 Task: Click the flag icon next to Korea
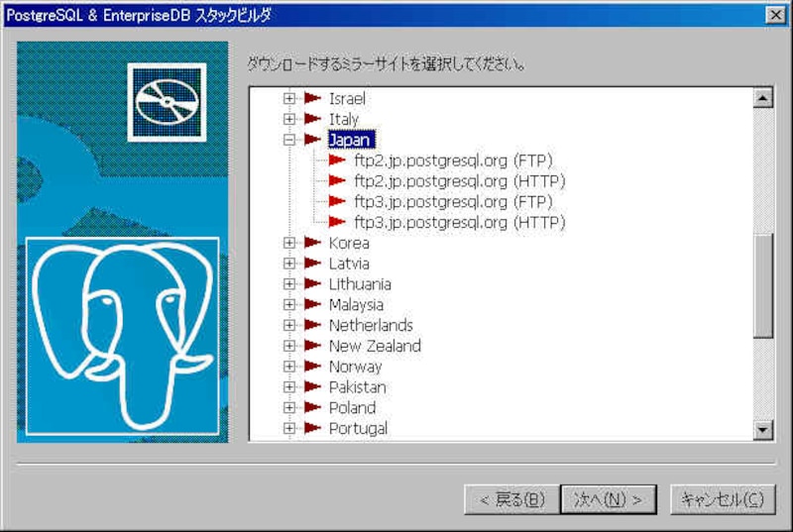pyautogui.click(x=313, y=243)
